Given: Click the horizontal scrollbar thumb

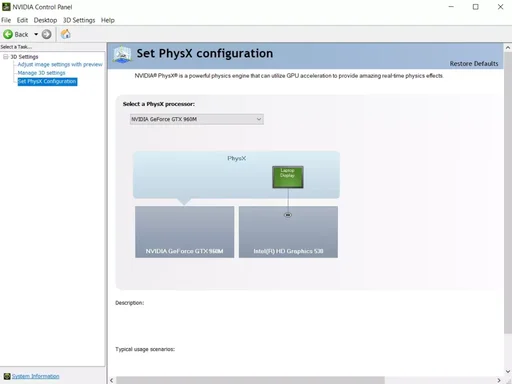Looking at the screenshot, I should (250, 380).
